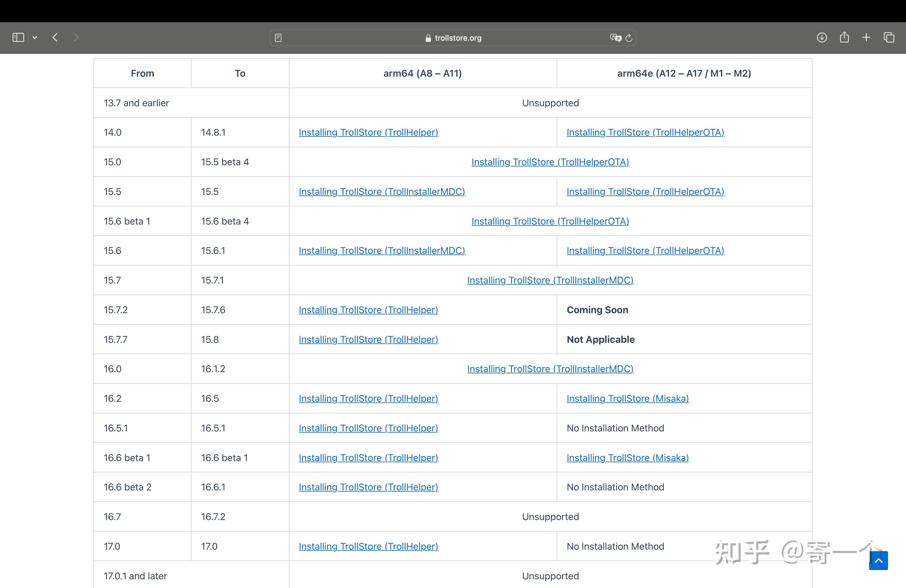Open TrollHelper link in 16.2 row
Viewport: 906px width, 588px height.
369,398
